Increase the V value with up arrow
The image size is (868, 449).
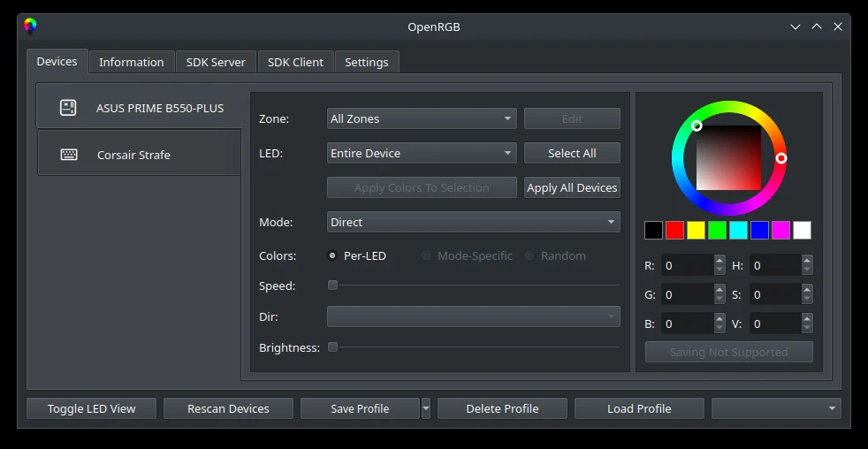pyautogui.click(x=807, y=319)
